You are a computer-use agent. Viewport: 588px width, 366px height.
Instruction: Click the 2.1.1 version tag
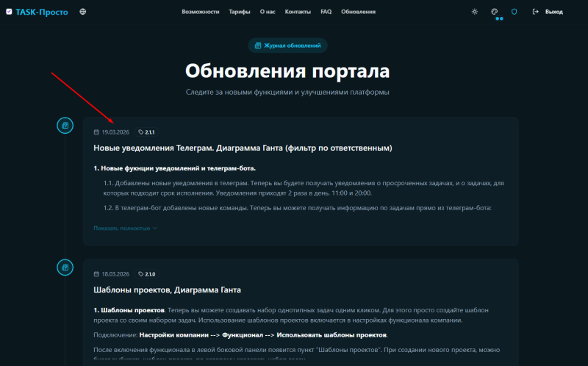point(147,132)
